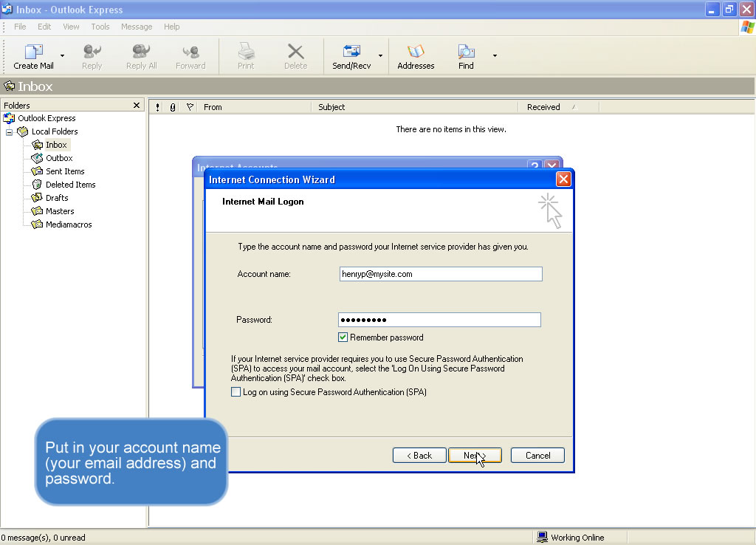Select the Outbox folder icon
756x545 pixels.
click(37, 158)
